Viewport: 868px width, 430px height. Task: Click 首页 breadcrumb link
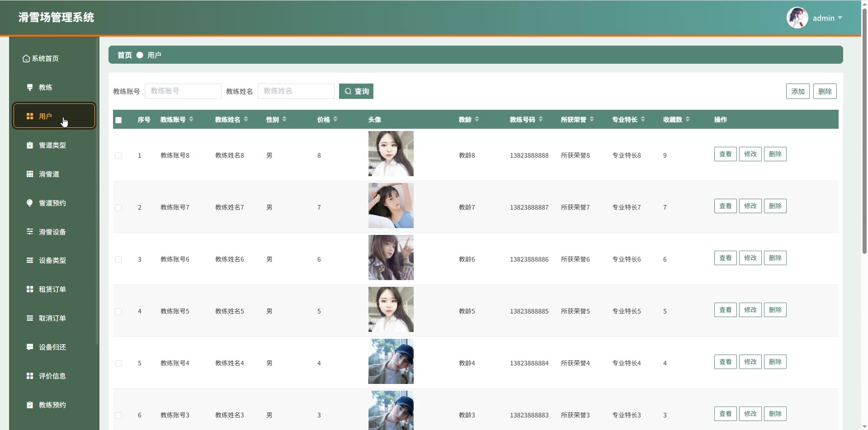pos(125,55)
